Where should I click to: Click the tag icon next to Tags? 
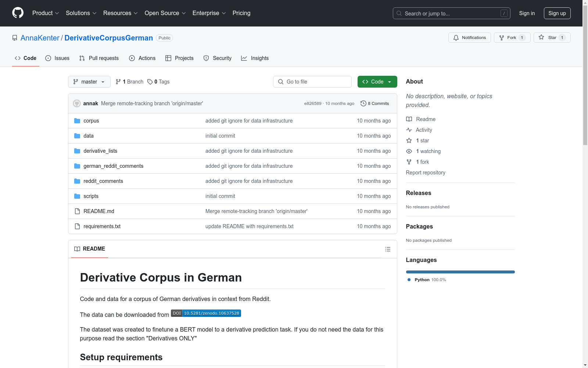tap(150, 82)
